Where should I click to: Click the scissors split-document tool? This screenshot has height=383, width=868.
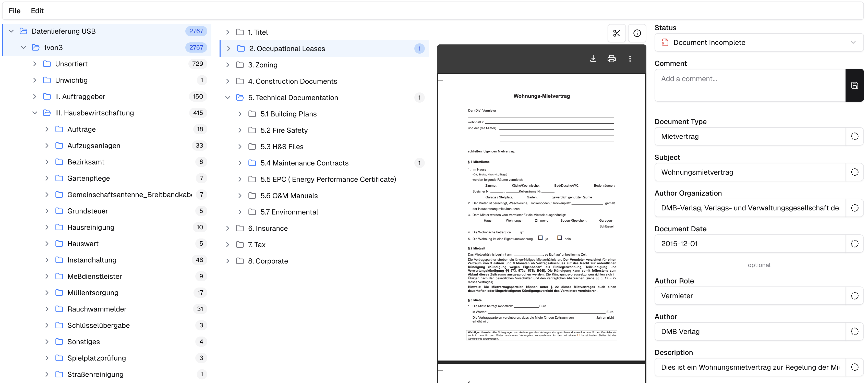point(617,33)
